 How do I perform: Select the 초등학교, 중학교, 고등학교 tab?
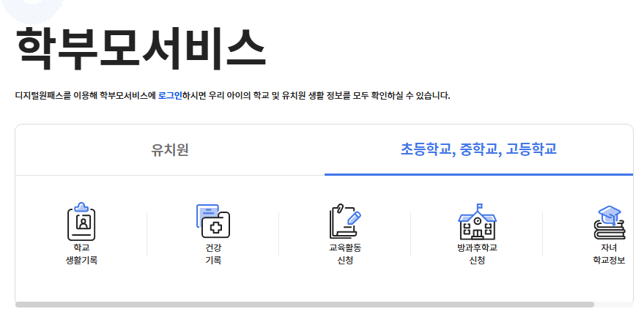coord(478,149)
